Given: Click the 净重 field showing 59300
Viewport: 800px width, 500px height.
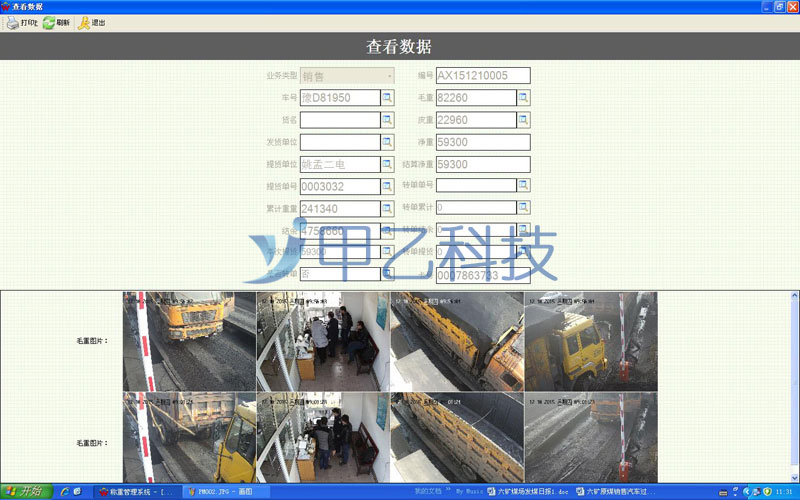Looking at the screenshot, I should coord(482,142).
